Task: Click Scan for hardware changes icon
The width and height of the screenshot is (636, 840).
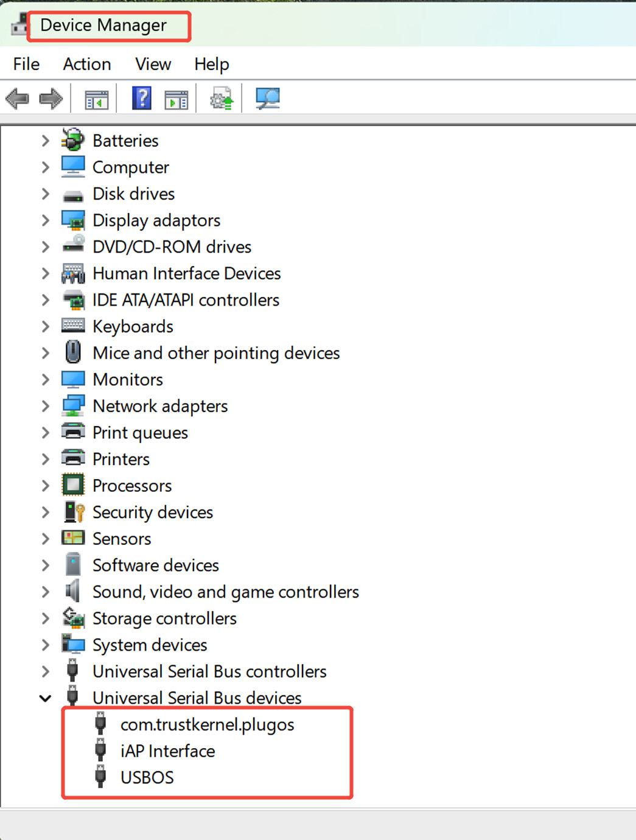Action: [x=267, y=99]
